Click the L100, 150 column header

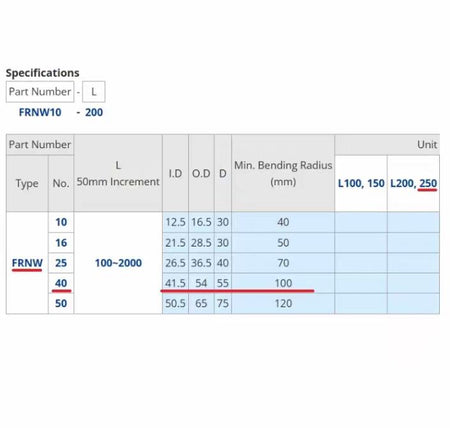(361, 183)
